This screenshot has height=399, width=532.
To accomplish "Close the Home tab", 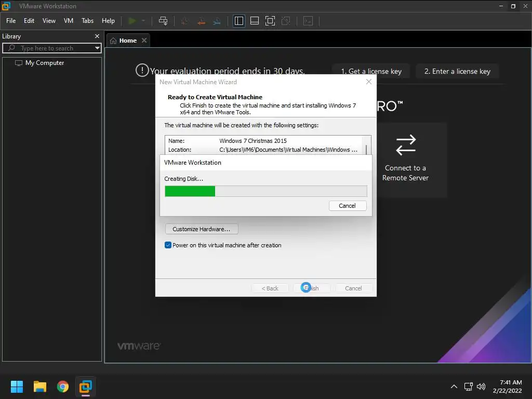I will (144, 41).
